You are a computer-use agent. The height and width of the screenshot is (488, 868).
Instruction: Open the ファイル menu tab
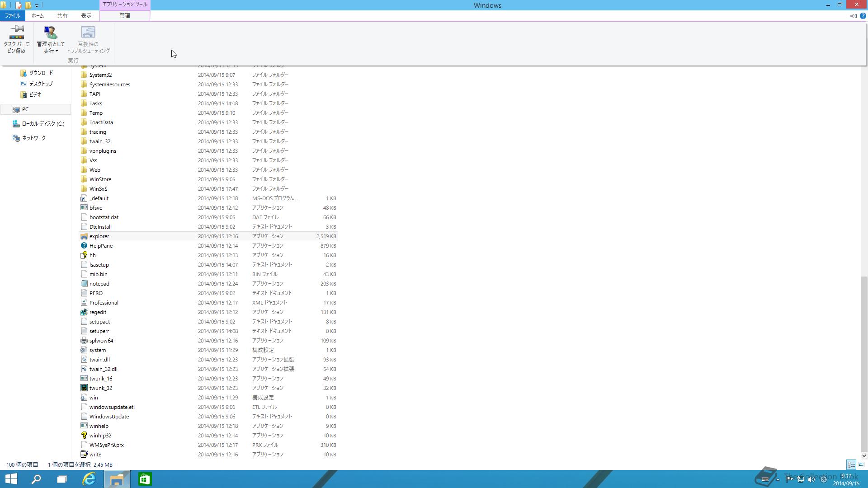click(13, 15)
